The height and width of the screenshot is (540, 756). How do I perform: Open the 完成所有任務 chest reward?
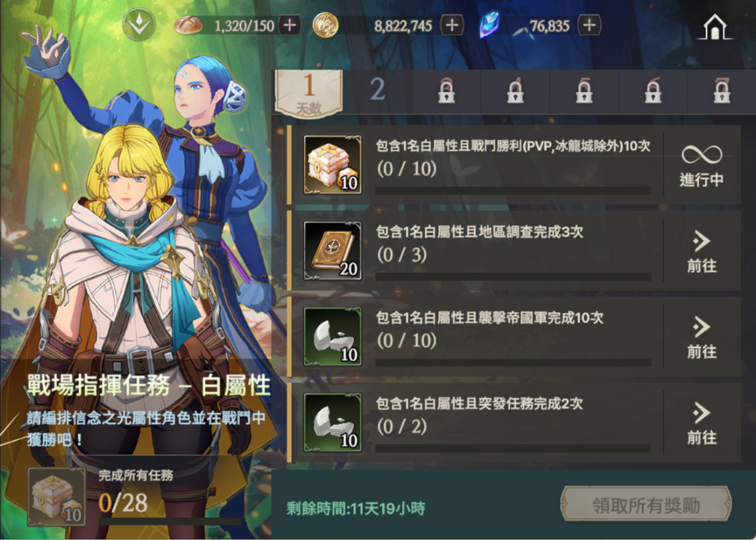[57, 497]
